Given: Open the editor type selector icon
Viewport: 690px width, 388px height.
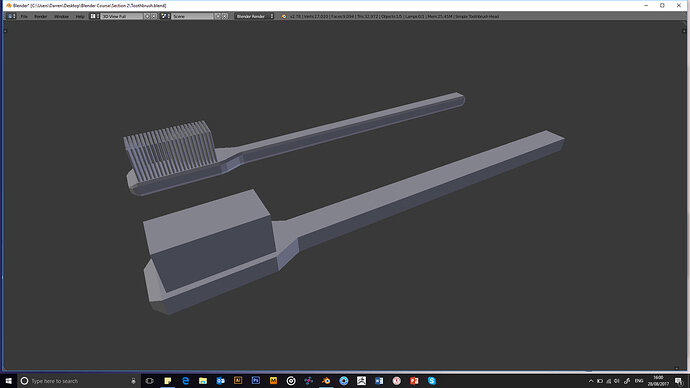Looking at the screenshot, I should [x=11, y=16].
